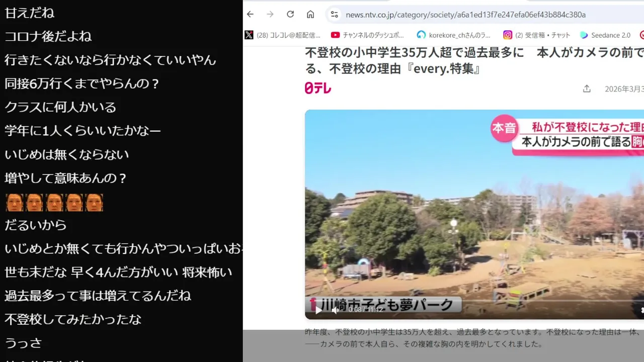The height and width of the screenshot is (362, 644).
Task: Open the X bookmark コレコレ@超配信
Action: point(283,35)
